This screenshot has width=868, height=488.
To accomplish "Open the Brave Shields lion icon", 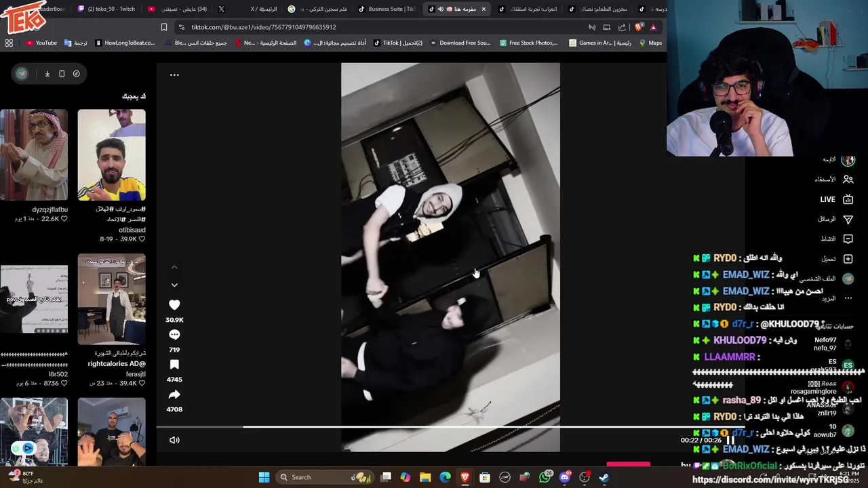I will coord(638,27).
